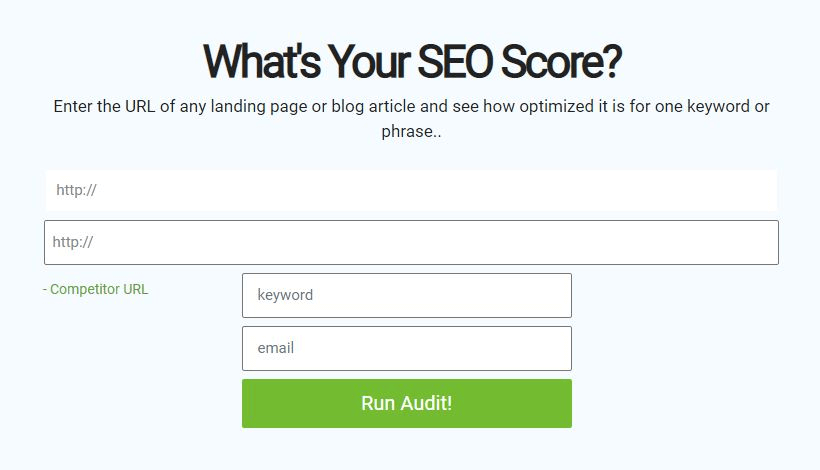Activate the second URL textbox with gray border
Viewport: 820px width, 470px height.
(411, 242)
